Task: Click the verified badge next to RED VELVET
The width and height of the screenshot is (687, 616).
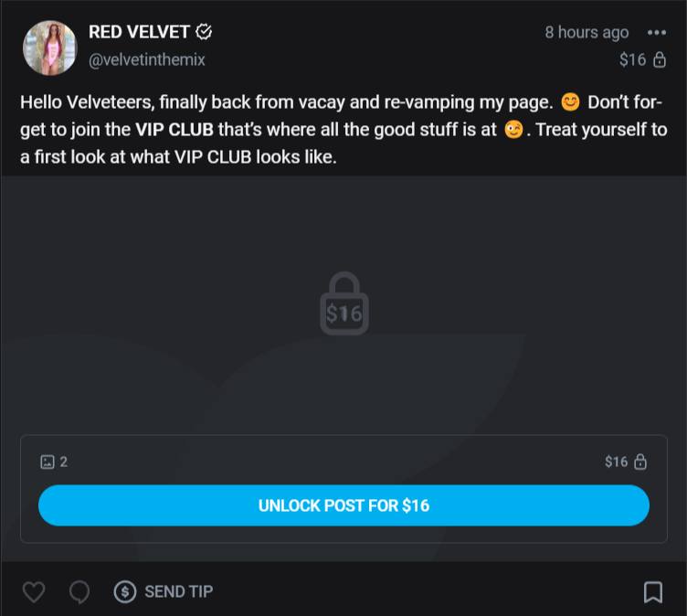Action: pyautogui.click(x=204, y=32)
